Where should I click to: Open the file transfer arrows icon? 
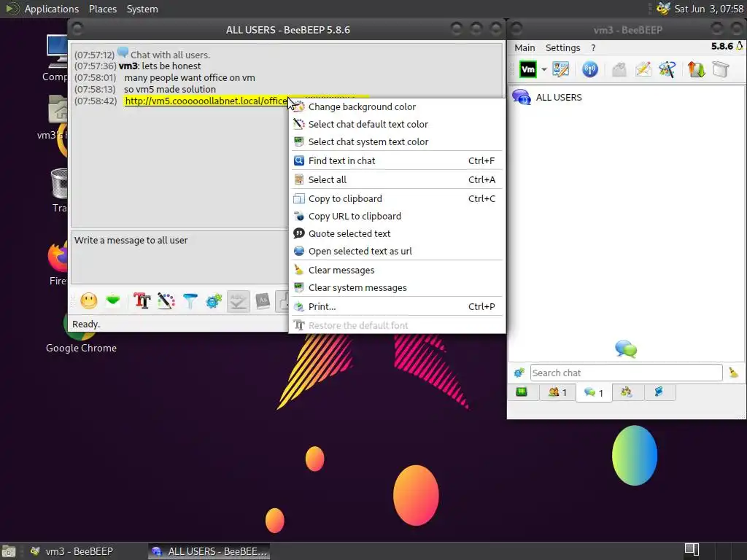pos(696,69)
